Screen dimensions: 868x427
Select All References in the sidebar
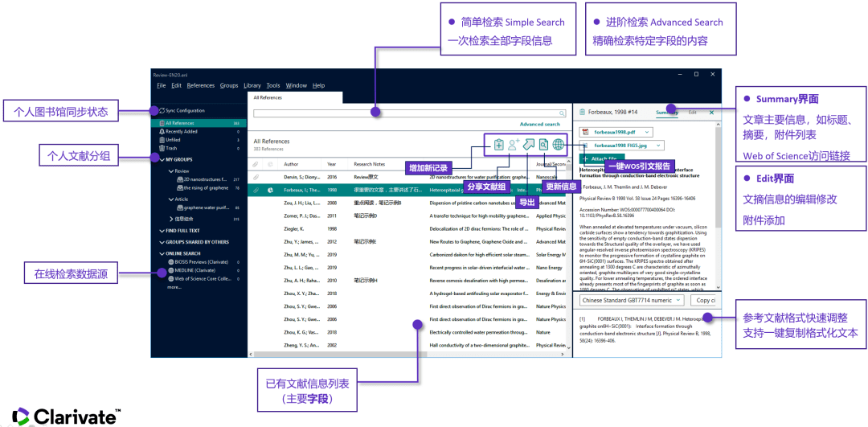pyautogui.click(x=199, y=123)
